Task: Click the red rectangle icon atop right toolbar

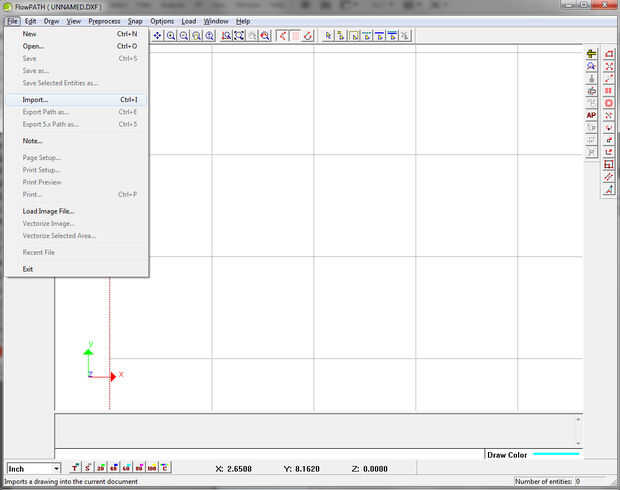Action: click(609, 54)
